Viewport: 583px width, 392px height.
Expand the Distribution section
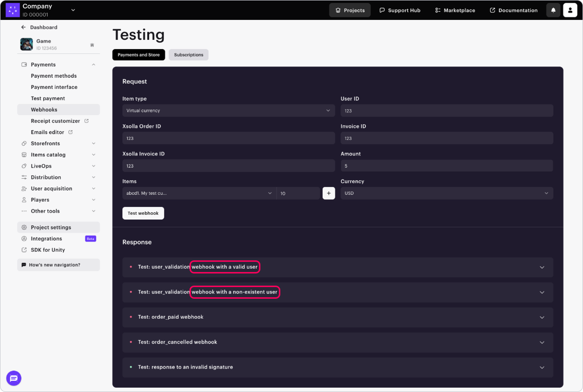click(93, 177)
